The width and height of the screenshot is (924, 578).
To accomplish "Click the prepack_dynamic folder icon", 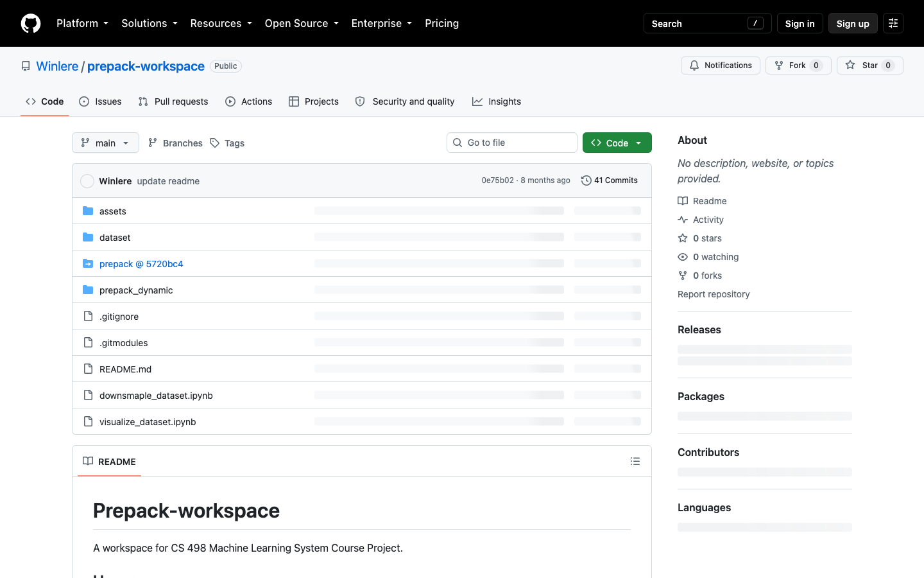I will (88, 290).
